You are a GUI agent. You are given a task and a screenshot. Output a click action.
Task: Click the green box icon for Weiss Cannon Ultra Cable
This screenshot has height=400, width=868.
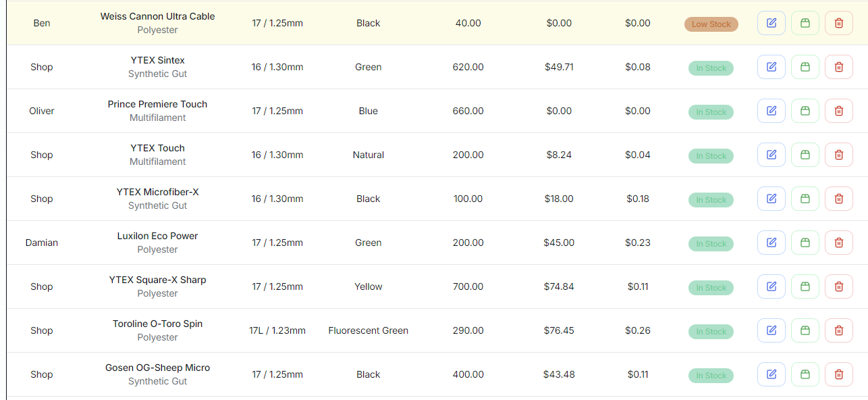point(805,23)
